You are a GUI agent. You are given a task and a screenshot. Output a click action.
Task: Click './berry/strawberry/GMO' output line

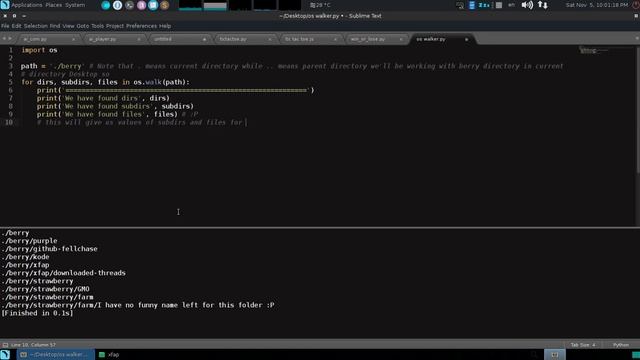(x=45, y=289)
